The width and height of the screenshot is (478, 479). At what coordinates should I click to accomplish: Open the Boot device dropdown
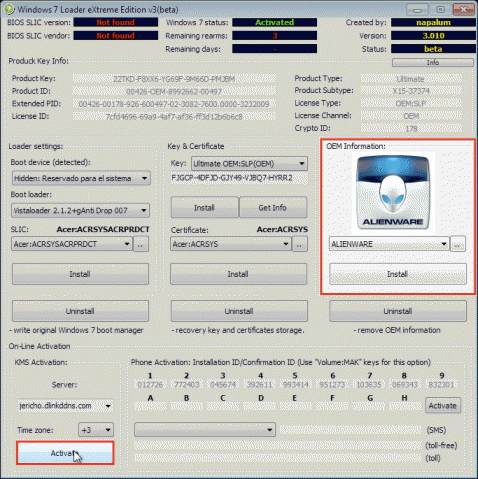click(81, 178)
